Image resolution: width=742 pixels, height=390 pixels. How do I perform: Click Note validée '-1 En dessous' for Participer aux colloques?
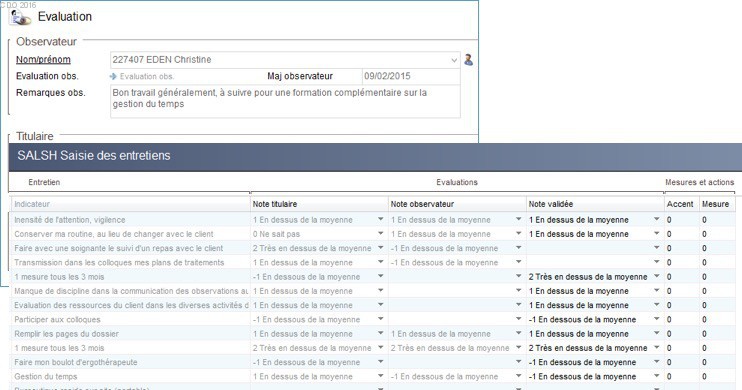click(x=583, y=319)
